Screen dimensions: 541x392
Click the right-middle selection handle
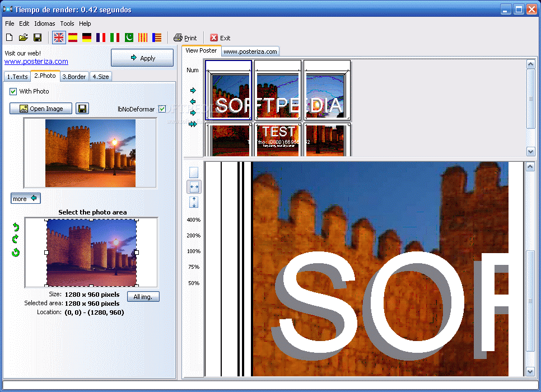(x=137, y=253)
